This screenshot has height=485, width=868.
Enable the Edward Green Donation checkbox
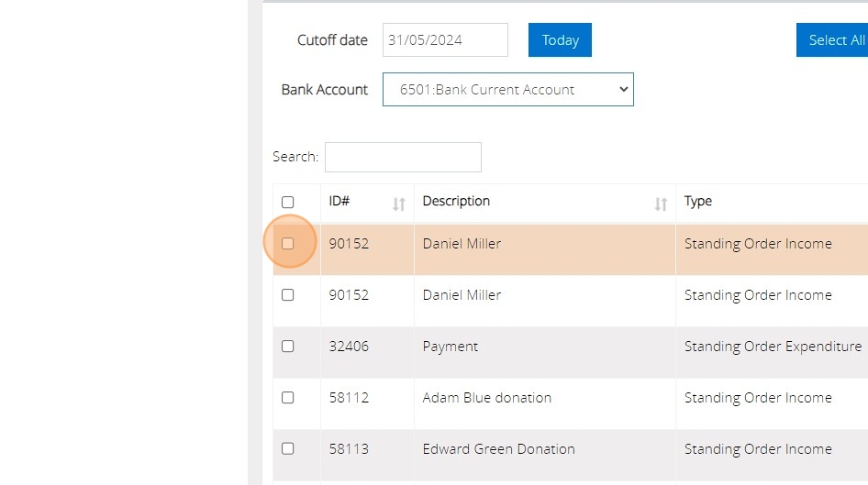(288, 449)
